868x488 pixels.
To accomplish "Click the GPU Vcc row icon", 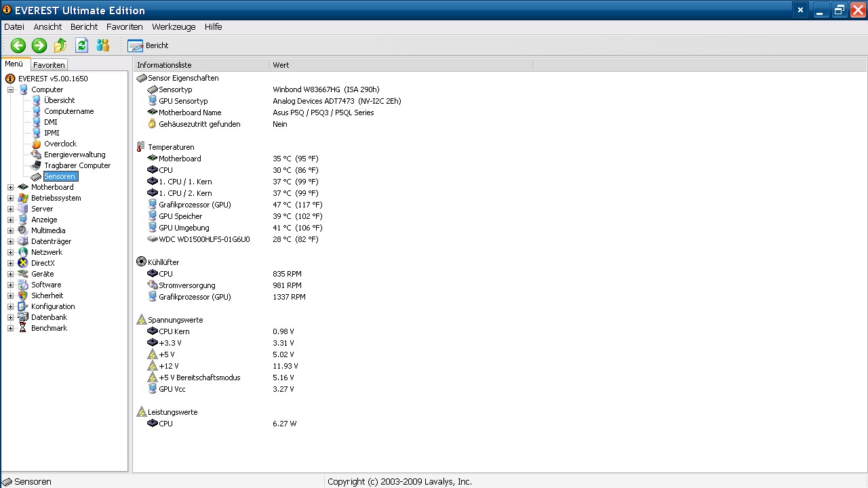I will point(152,389).
